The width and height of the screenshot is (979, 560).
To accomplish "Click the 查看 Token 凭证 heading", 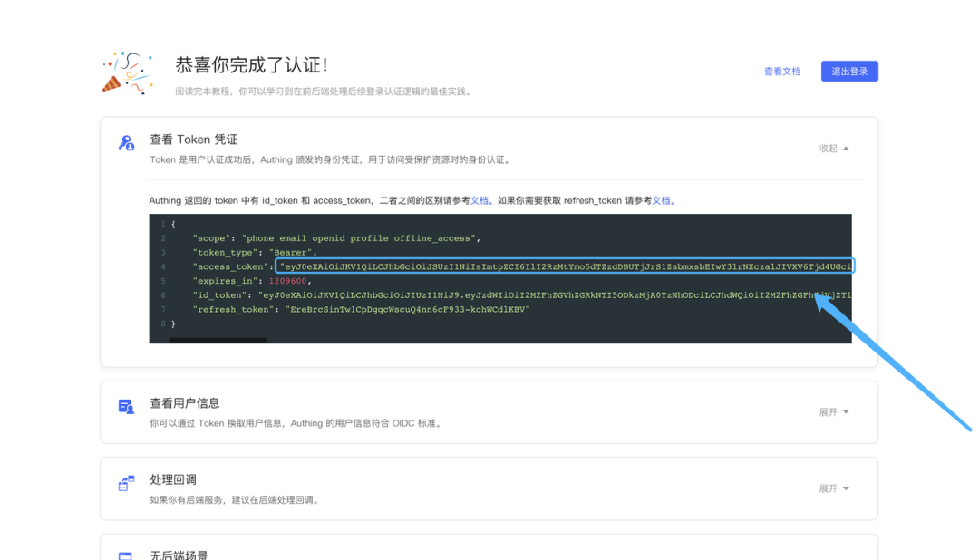I will click(194, 140).
